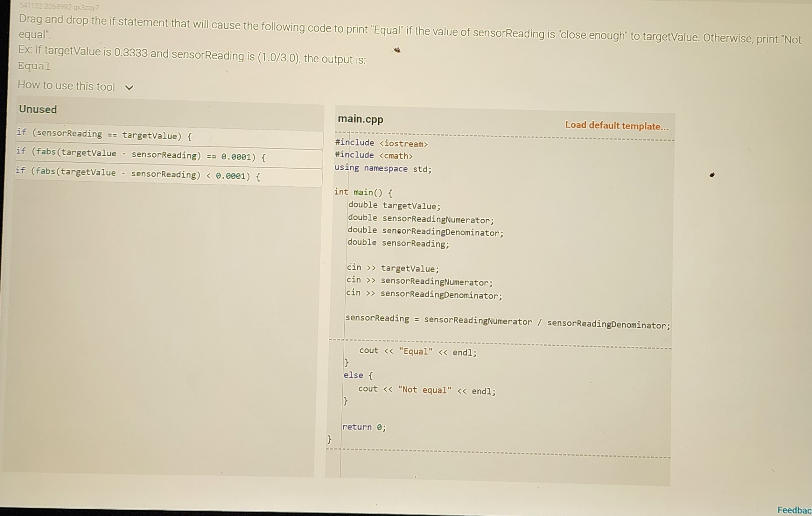
Task: Click the 'Unused' panel header
Action: [38, 109]
